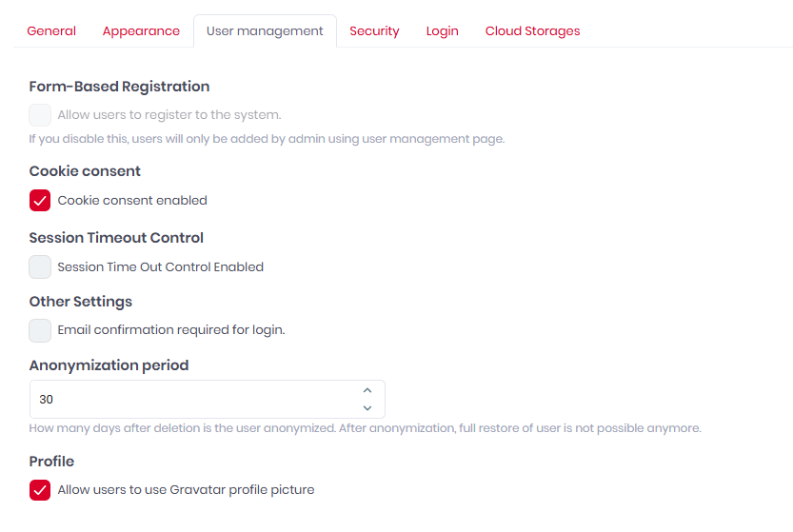The height and width of the screenshot is (532, 793).
Task: Click the Allow users to register label text
Action: [x=169, y=115]
